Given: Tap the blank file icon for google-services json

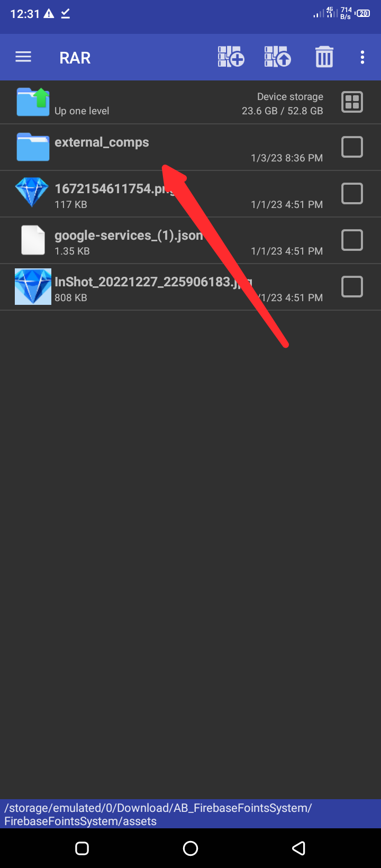Looking at the screenshot, I should (x=33, y=240).
